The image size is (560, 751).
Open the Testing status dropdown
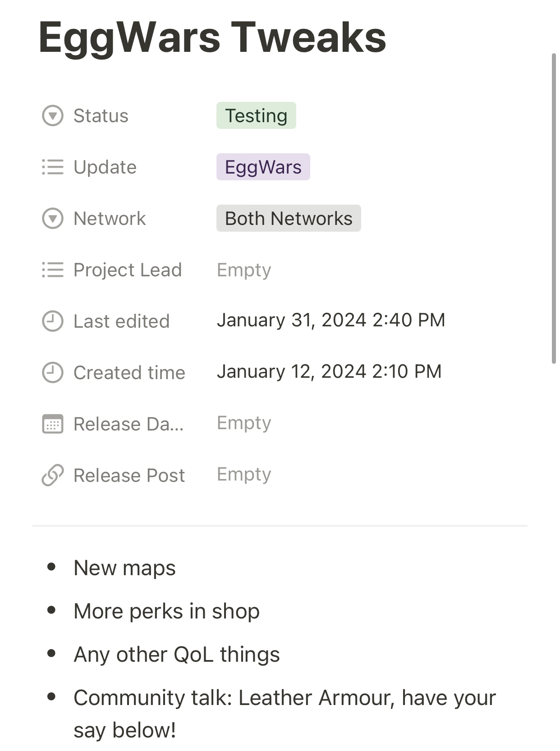pos(256,116)
